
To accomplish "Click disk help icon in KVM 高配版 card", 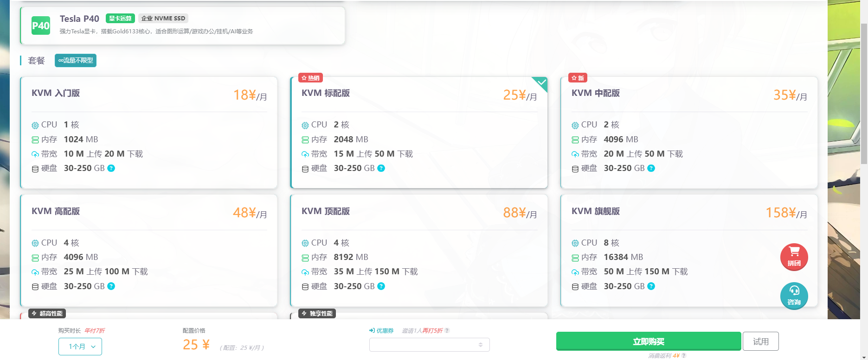I will click(x=111, y=286).
